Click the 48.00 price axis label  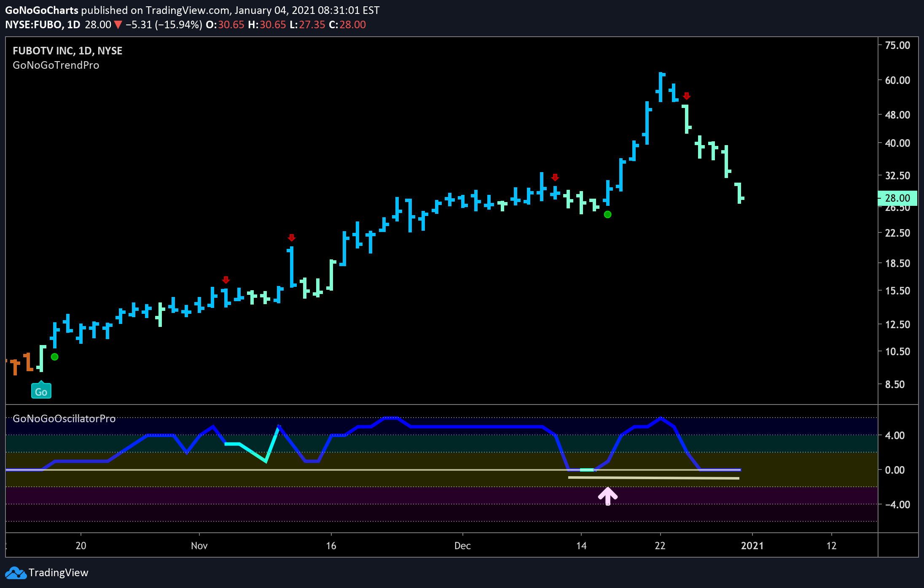coord(897,115)
